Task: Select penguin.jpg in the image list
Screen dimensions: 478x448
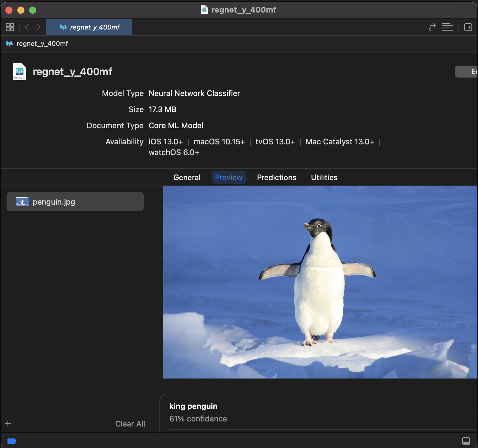Action: [75, 202]
